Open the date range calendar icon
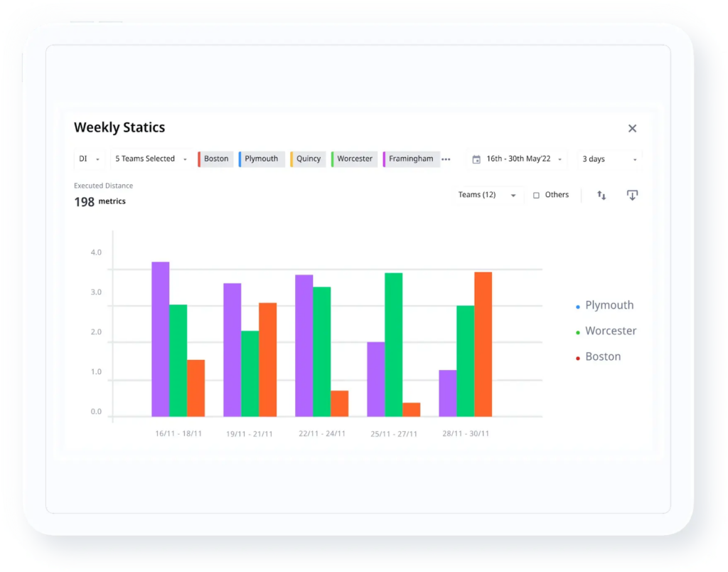 pos(476,159)
